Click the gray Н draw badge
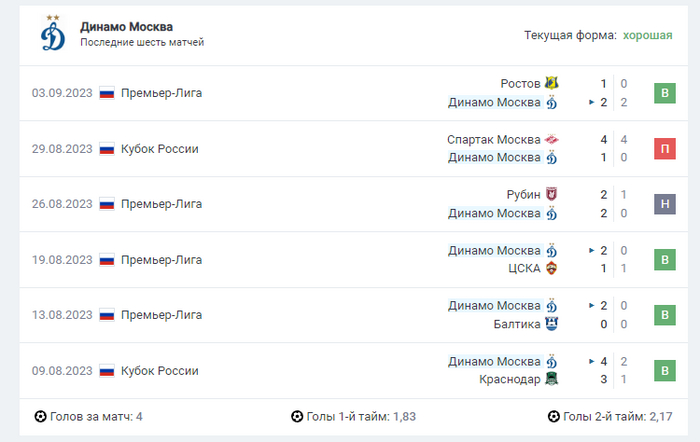The image size is (700, 442). (663, 204)
